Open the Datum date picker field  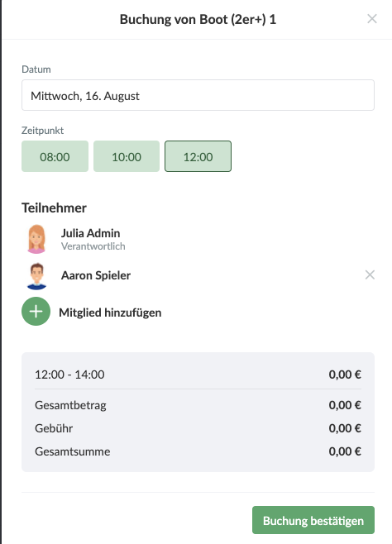[x=198, y=95]
